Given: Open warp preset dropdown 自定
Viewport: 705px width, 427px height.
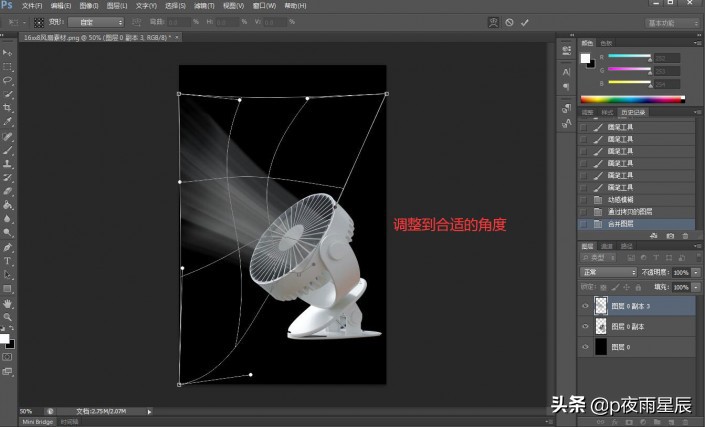Looking at the screenshot, I should click(95, 22).
